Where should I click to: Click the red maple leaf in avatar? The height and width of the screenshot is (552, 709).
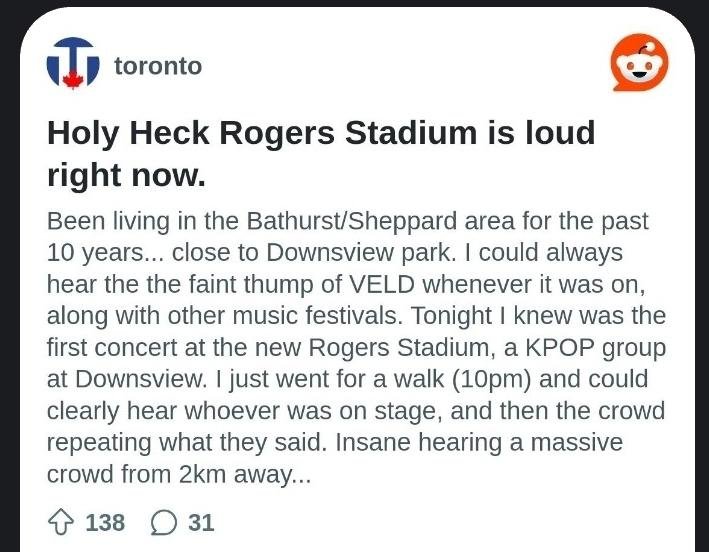(x=73, y=79)
